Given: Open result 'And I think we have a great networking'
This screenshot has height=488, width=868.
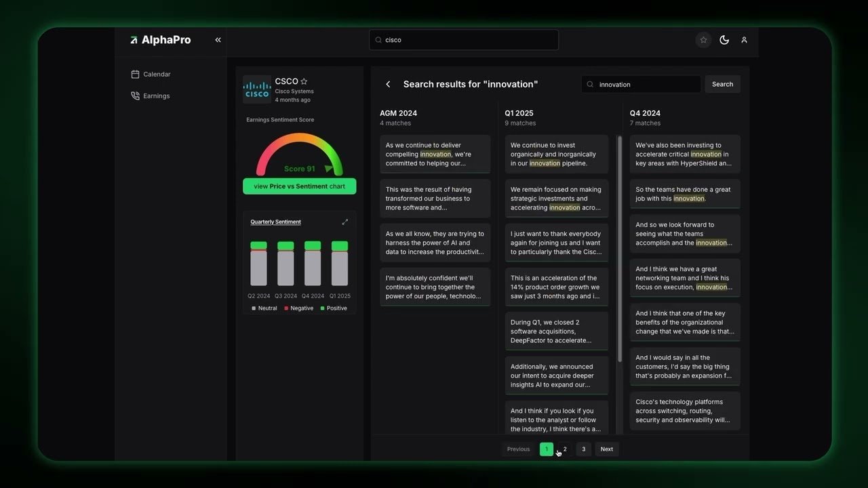Looking at the screenshot, I should 685,278.
